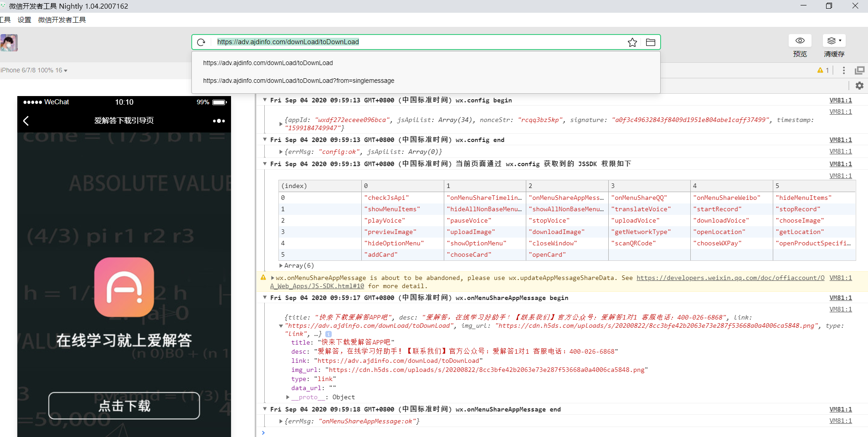Open the console settings gear
The image size is (868, 437).
[859, 86]
